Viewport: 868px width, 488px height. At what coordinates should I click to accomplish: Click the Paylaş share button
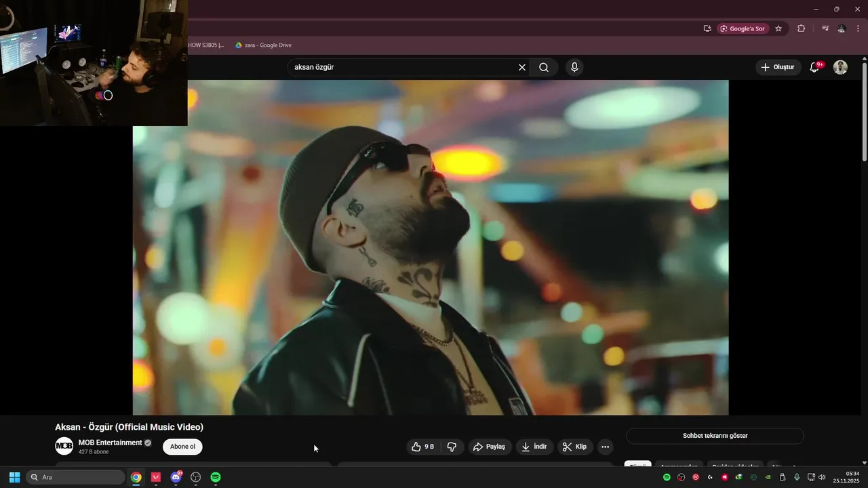coord(489,447)
